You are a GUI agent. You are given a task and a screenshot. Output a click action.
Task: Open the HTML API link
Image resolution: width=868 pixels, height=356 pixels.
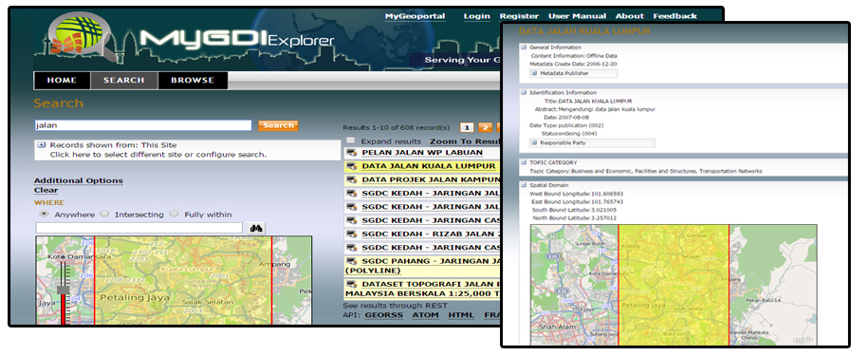[461, 315]
